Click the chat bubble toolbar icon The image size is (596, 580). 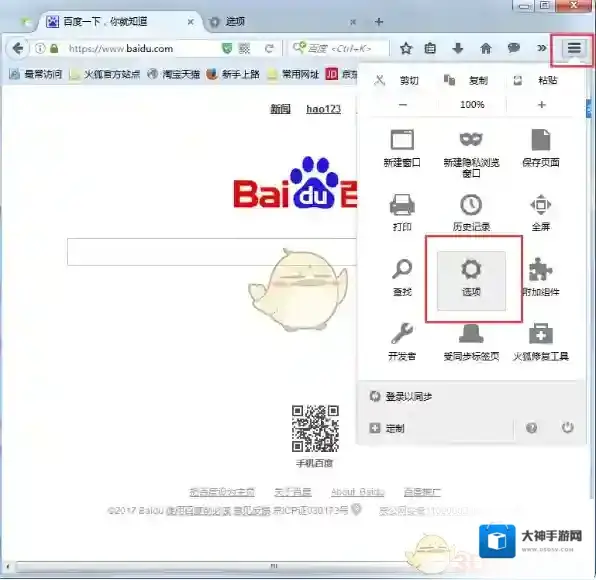click(x=514, y=48)
